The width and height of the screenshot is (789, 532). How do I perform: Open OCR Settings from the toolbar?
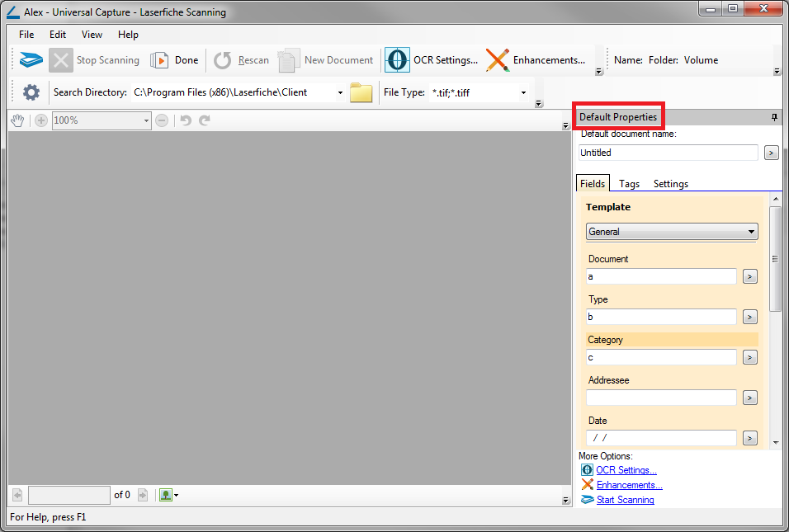(x=432, y=60)
